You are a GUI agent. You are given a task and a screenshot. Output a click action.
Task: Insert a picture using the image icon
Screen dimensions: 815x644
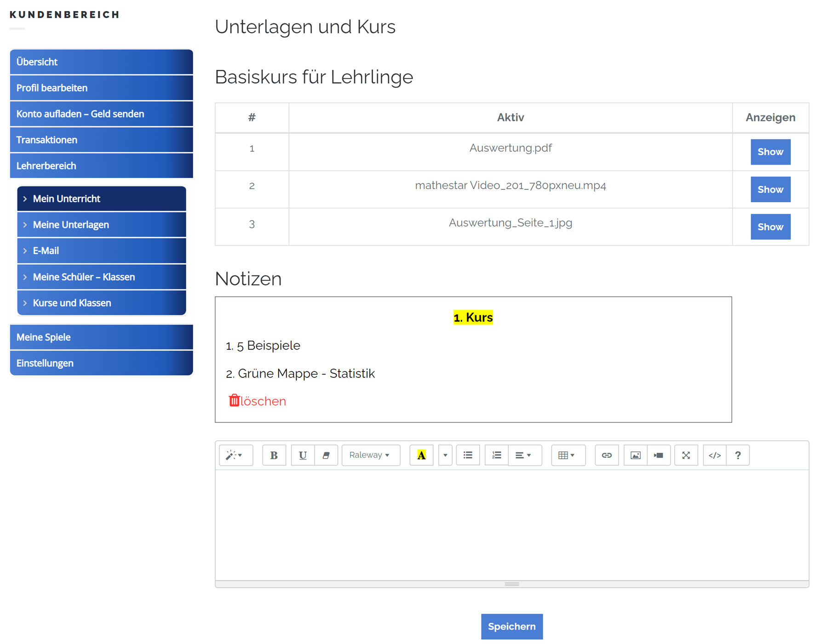pyautogui.click(x=635, y=455)
